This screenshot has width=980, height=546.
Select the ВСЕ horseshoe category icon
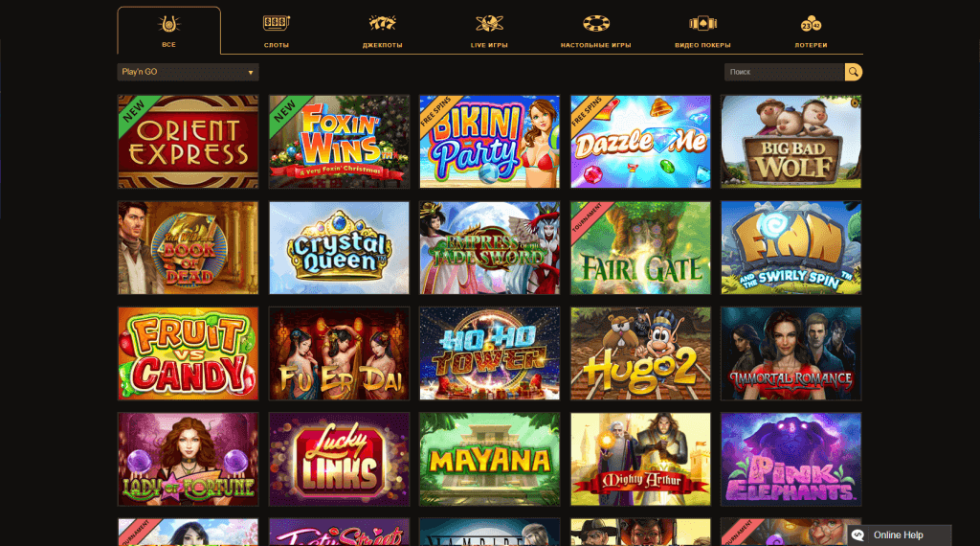point(168,24)
